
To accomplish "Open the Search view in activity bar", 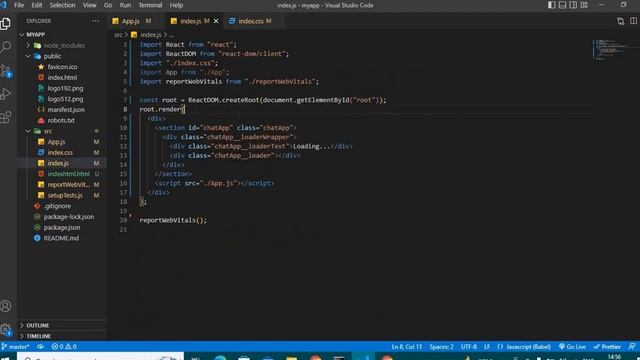I will tap(6, 47).
